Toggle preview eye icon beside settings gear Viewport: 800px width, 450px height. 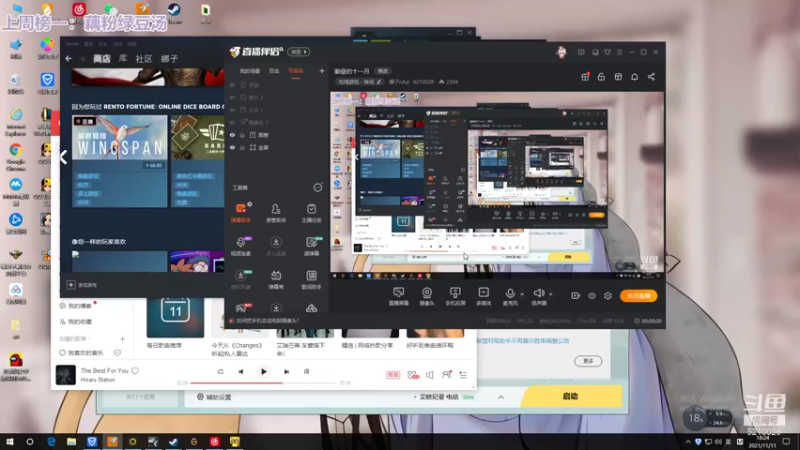coord(592,296)
